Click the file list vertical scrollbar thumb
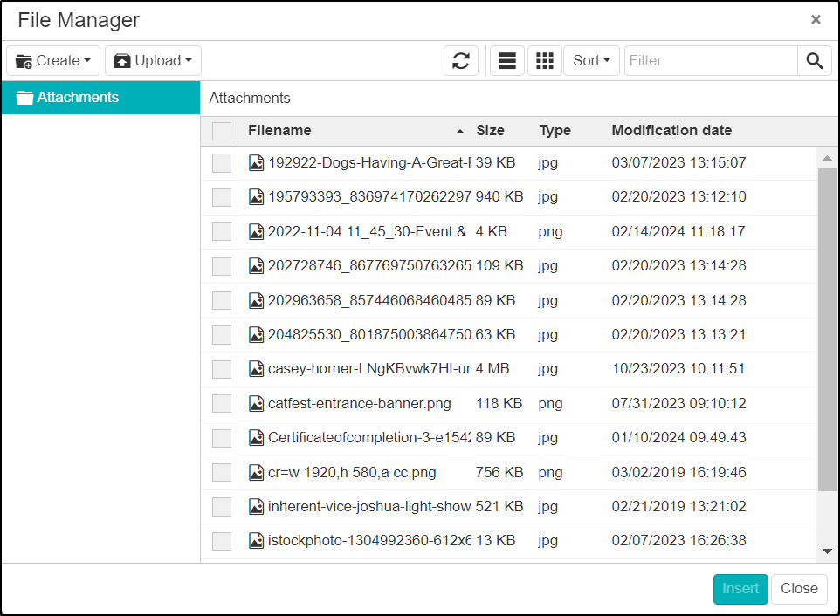The width and height of the screenshot is (840, 616). click(x=827, y=329)
